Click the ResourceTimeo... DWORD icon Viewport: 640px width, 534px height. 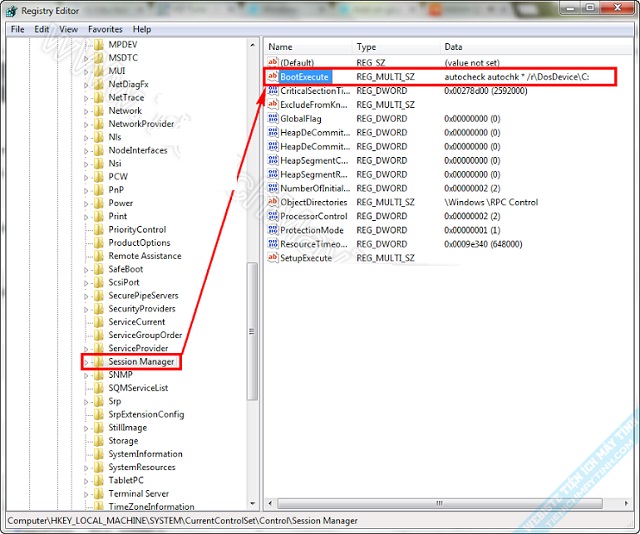(x=273, y=244)
